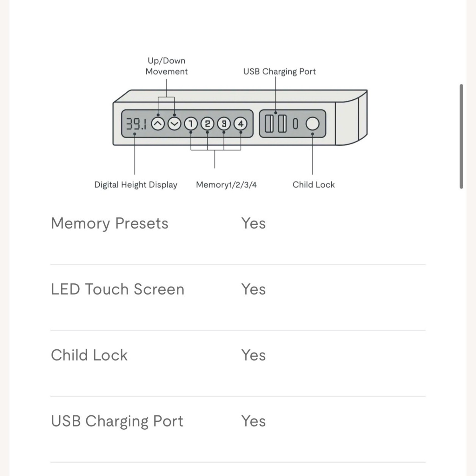Image resolution: width=476 pixels, height=476 pixels.
Task: Click the up arrow button in diagram
Action: coord(158,124)
